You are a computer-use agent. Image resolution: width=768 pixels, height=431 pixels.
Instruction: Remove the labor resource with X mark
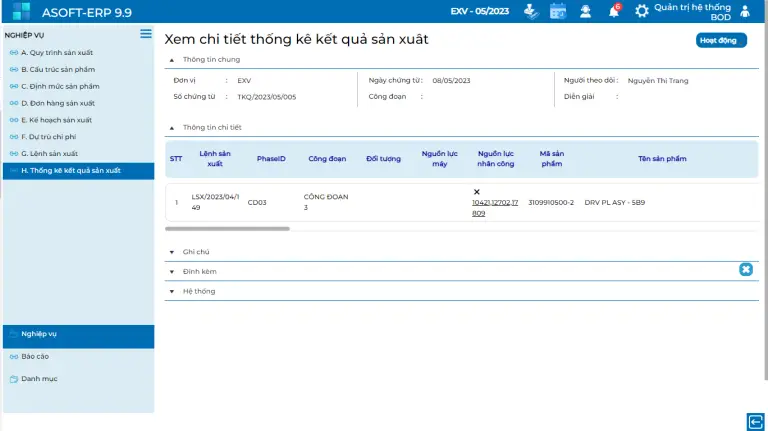477,191
